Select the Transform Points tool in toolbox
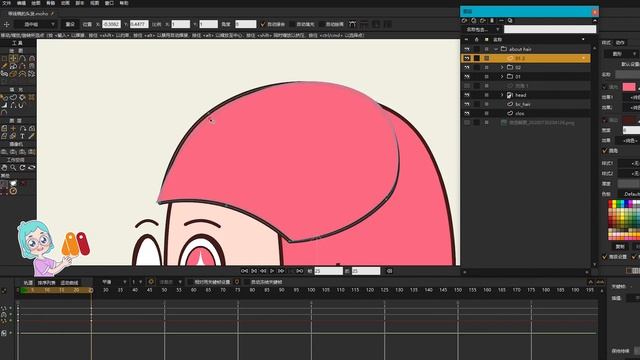The height and width of the screenshot is (360, 640). [13, 58]
